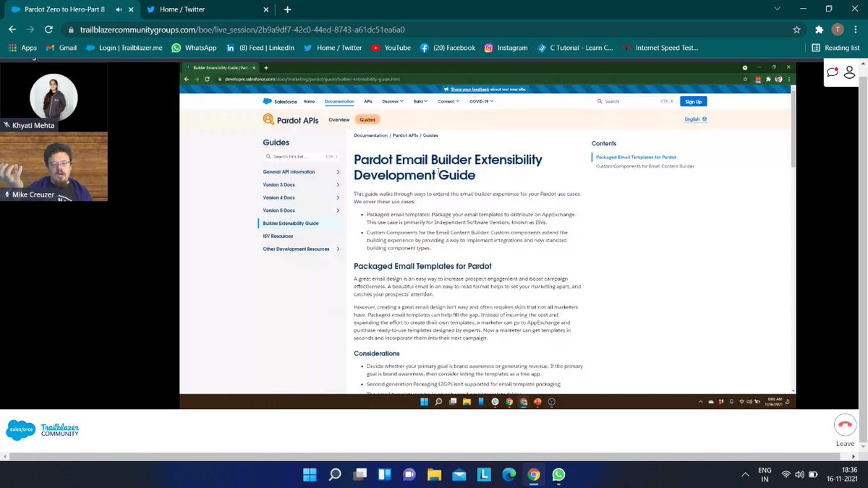Click the Salesforce developer Search field
Image resolution: width=868 pixels, height=488 pixels.
coord(635,101)
